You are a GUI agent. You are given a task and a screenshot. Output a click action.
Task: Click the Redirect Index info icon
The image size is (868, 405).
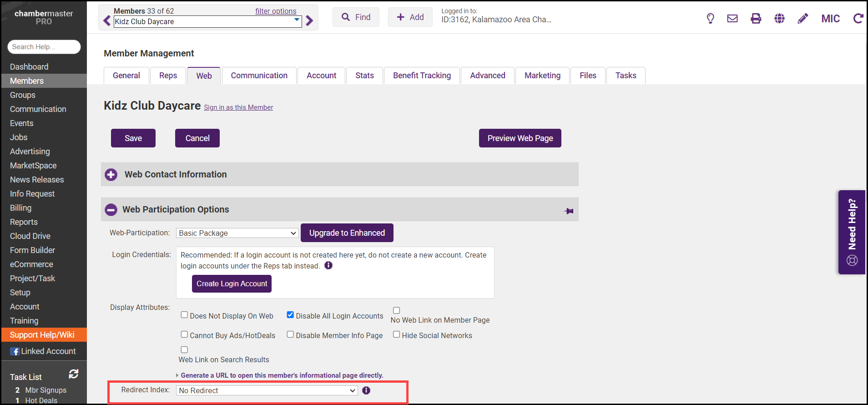(366, 390)
